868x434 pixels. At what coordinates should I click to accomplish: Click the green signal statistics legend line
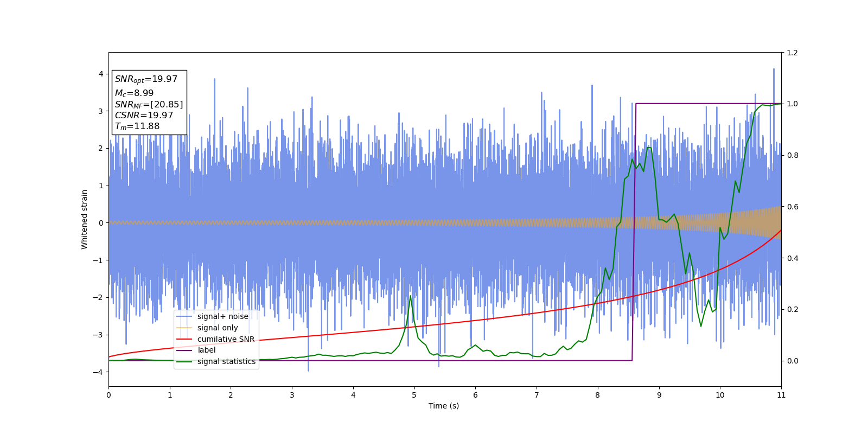184,361
